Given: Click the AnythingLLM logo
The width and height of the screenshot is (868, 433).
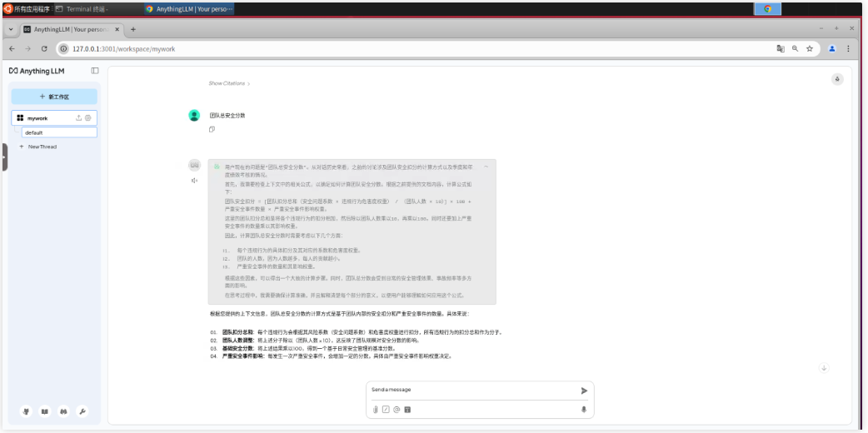Looking at the screenshot, I should click(x=37, y=71).
